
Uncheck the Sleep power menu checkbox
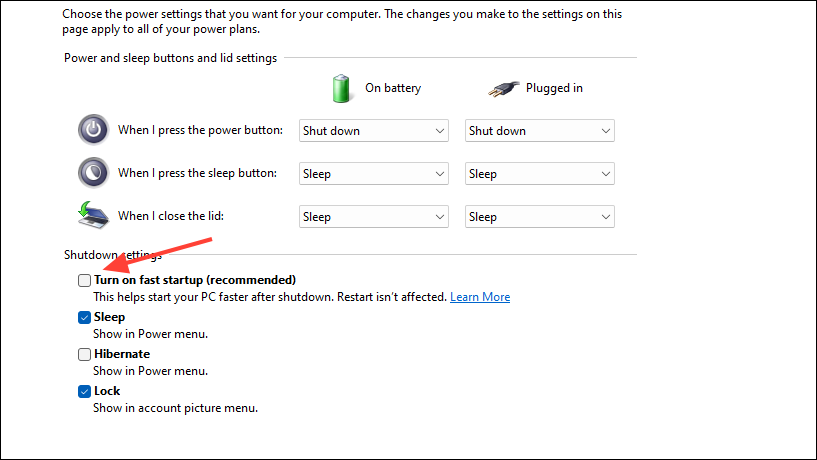pyautogui.click(x=84, y=317)
